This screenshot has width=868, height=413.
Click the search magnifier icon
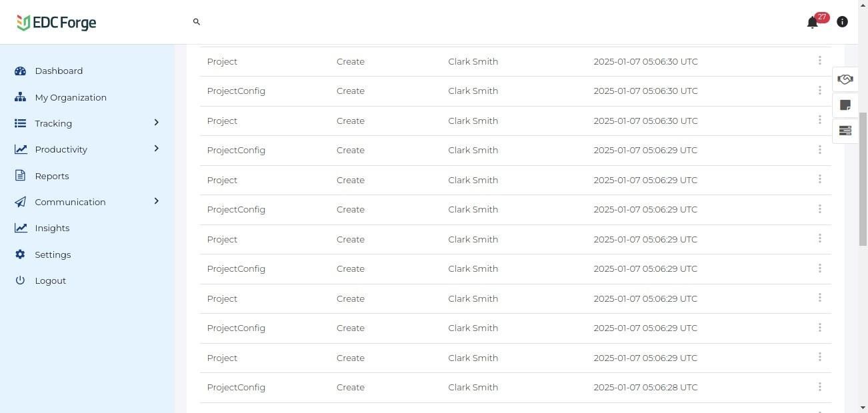click(x=197, y=22)
